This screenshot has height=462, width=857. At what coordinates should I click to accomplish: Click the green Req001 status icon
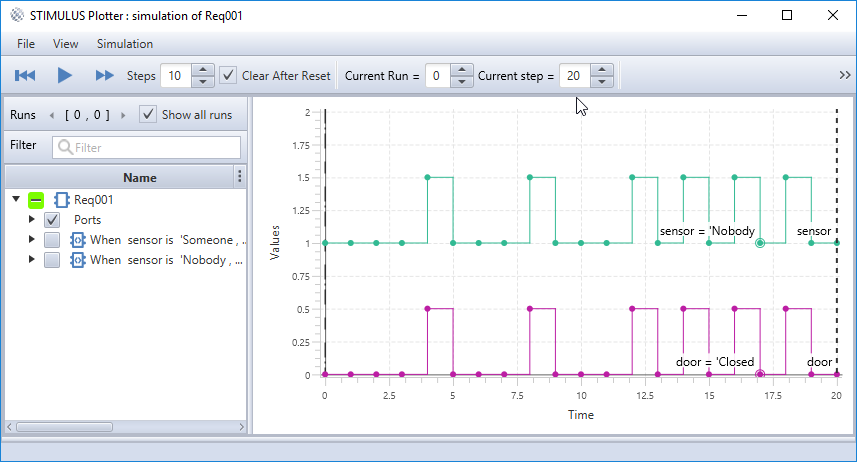tap(36, 200)
